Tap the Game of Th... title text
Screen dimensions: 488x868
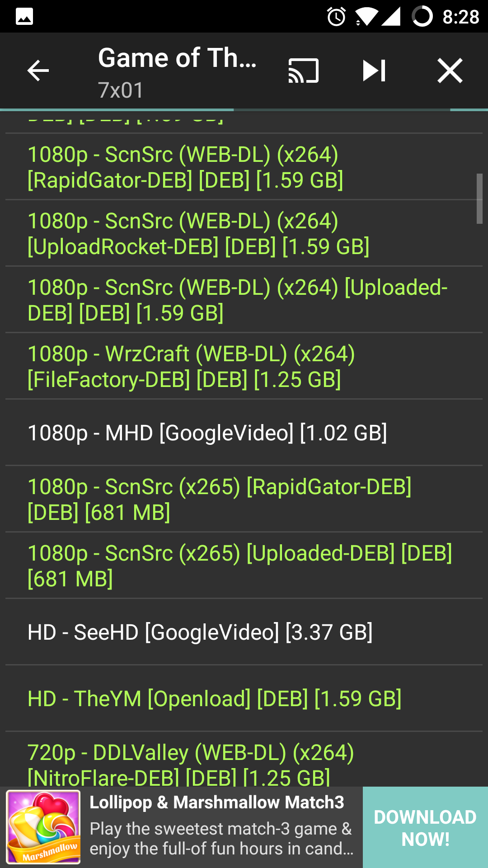(177, 58)
